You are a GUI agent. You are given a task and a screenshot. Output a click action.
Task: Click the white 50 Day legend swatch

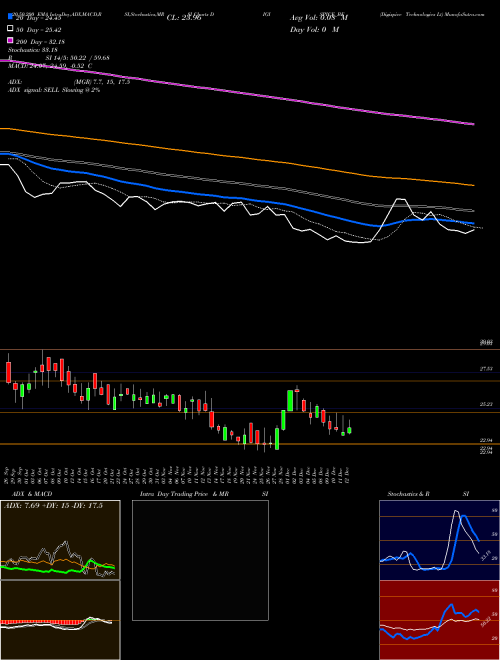pos(10,29)
